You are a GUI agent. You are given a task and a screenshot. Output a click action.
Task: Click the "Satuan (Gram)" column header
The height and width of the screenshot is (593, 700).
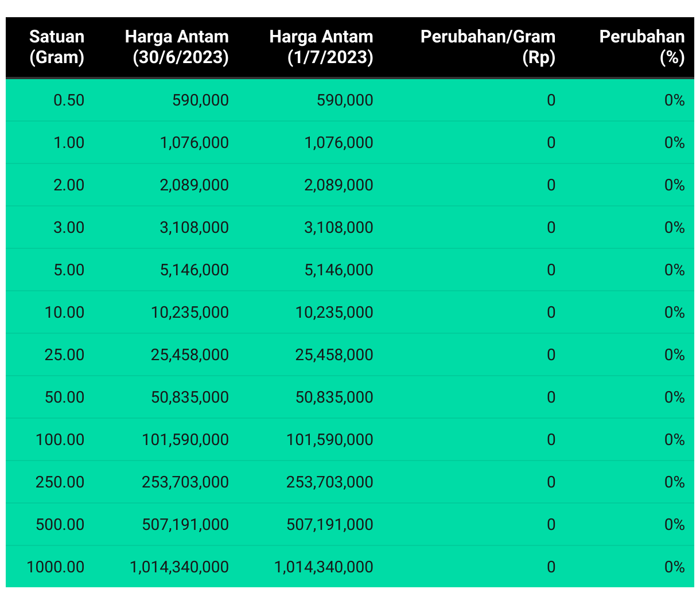click(x=57, y=47)
